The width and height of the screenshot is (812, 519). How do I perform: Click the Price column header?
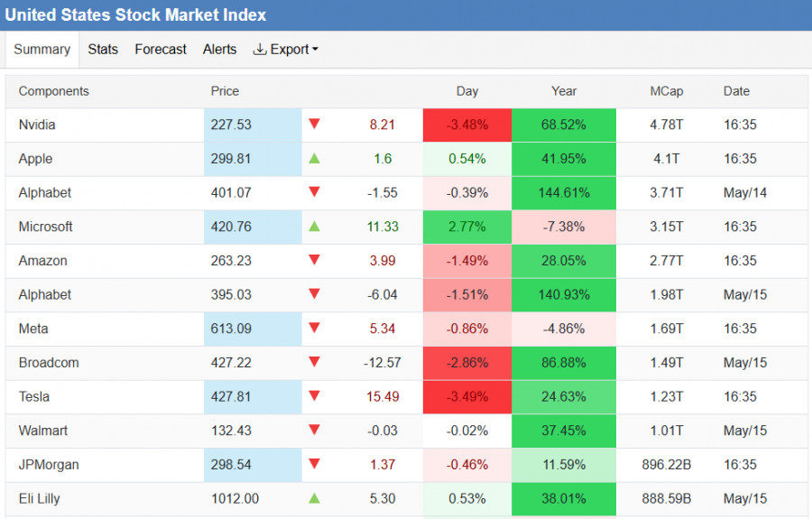[225, 91]
